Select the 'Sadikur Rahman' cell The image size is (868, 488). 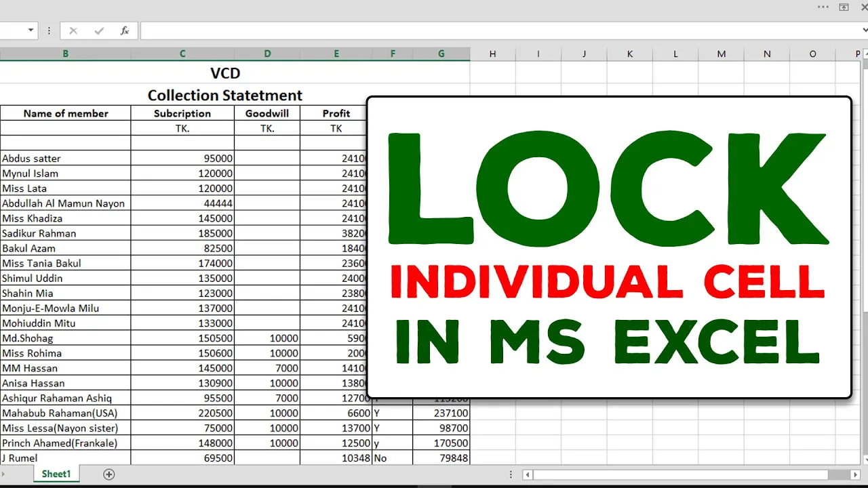pos(66,232)
